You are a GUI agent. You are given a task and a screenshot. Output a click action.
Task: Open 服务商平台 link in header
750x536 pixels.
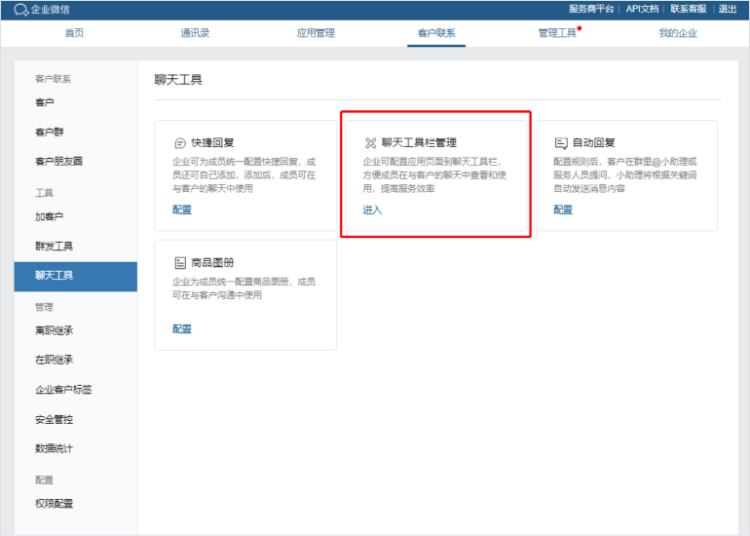pyautogui.click(x=591, y=9)
